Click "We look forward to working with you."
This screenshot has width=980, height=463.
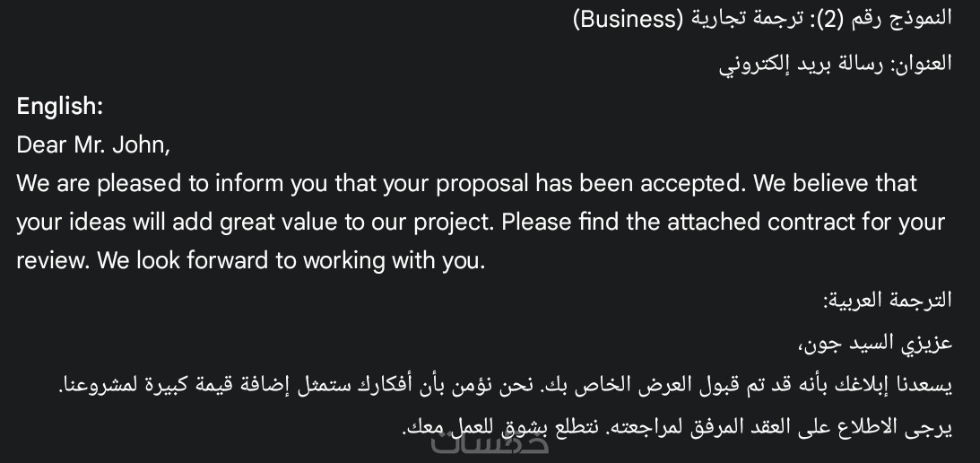[291, 260]
